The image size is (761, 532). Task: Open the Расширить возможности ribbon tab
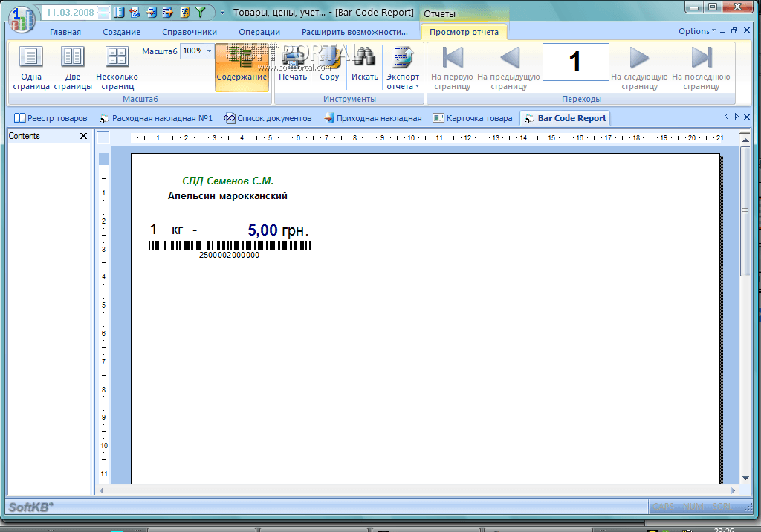(354, 32)
